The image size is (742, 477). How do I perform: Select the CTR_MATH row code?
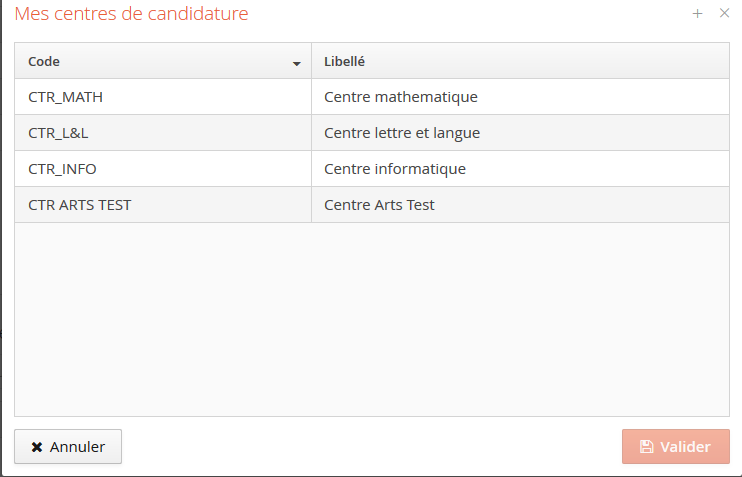click(66, 97)
